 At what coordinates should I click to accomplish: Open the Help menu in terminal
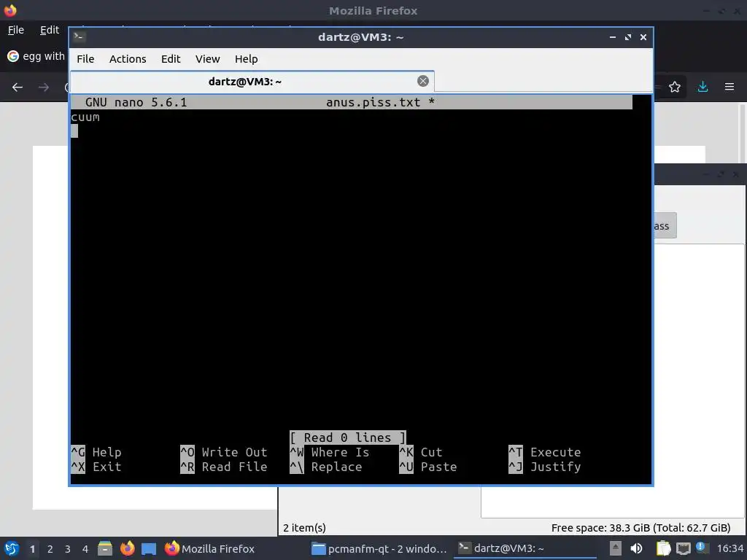247,59
